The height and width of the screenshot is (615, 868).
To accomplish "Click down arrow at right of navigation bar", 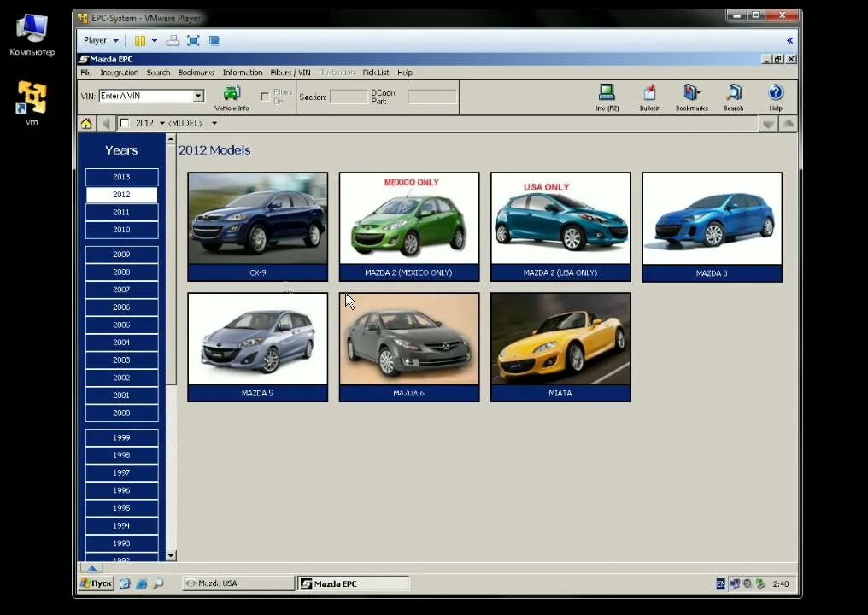I will 768,124.
